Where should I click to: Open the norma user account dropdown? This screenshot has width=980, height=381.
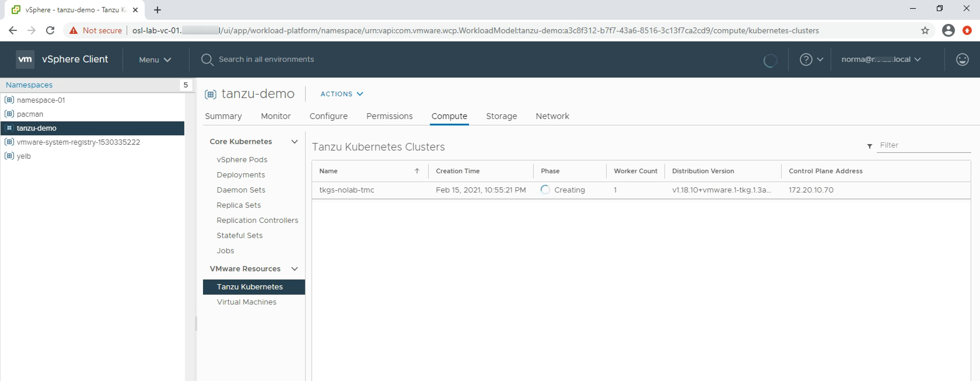881,60
